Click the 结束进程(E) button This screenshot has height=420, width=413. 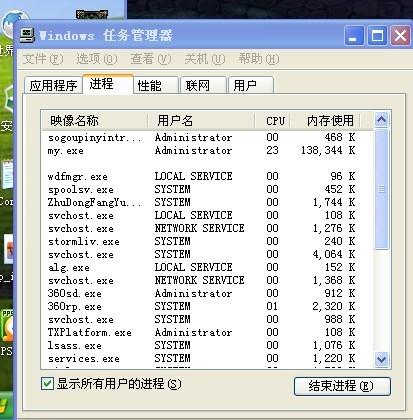tap(342, 386)
